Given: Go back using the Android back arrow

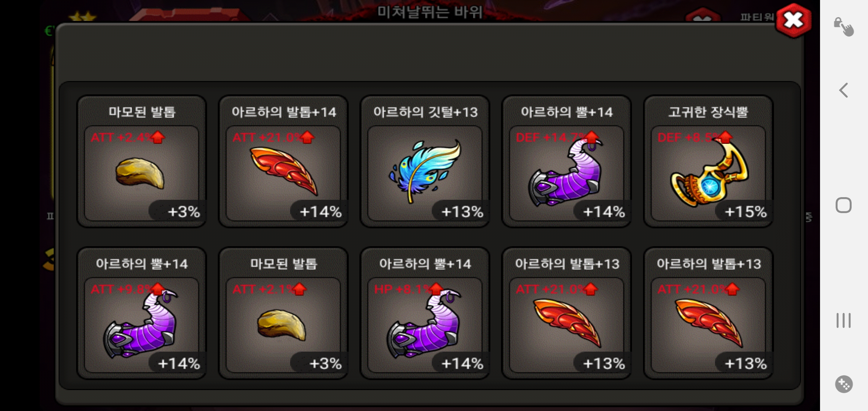Looking at the screenshot, I should (844, 90).
